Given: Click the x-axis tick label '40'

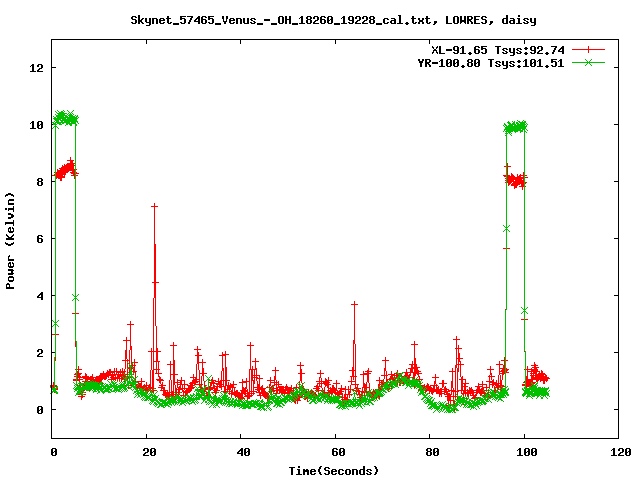Looking at the screenshot, I should (x=243, y=452).
